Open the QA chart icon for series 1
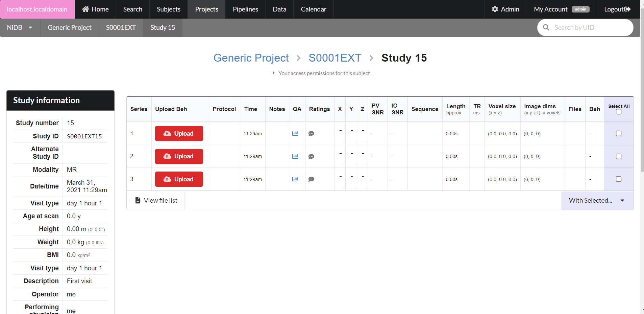Image resolution: width=644 pixels, height=314 pixels. [295, 134]
